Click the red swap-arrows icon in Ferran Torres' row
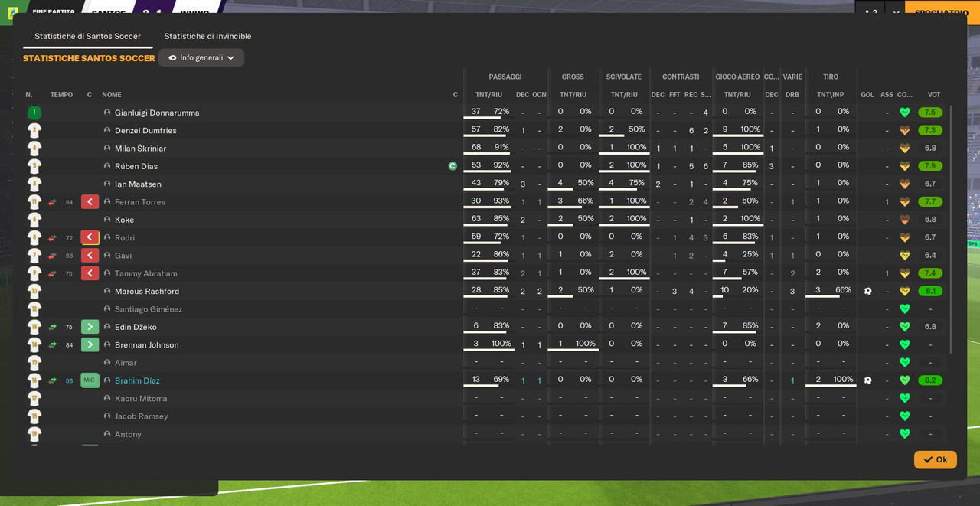The image size is (980, 506). coord(52,202)
